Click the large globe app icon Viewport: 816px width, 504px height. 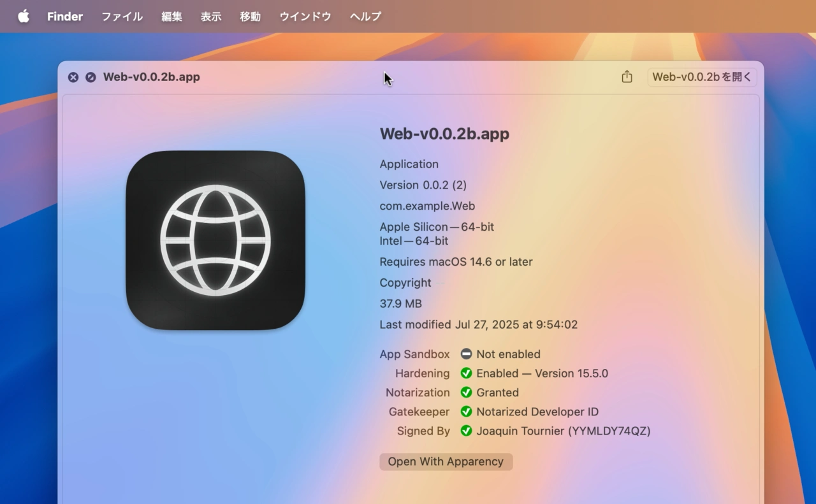click(215, 240)
